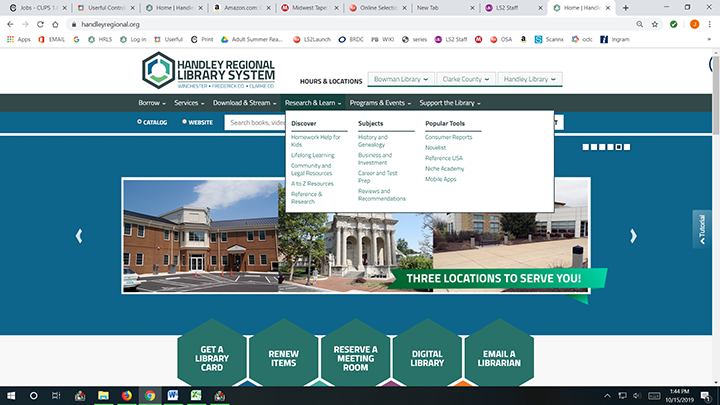
Task: Open Chrome from the Windows taskbar
Action: (x=149, y=395)
